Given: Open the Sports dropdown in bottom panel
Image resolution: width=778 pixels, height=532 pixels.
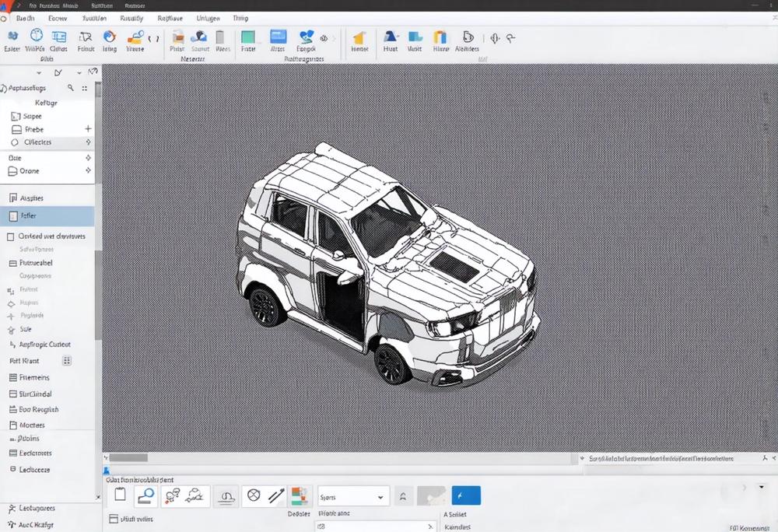Looking at the screenshot, I should click(x=352, y=496).
